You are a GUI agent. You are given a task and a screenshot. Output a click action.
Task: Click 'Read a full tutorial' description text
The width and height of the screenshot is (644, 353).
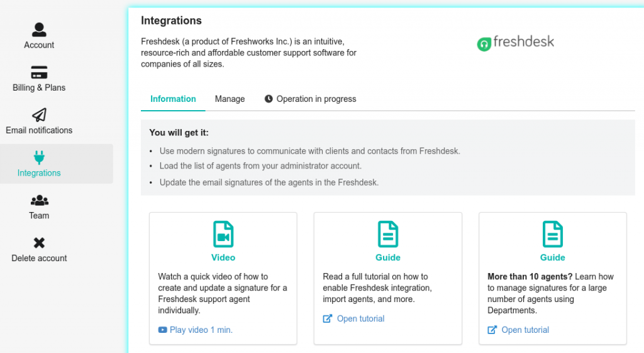(377, 288)
